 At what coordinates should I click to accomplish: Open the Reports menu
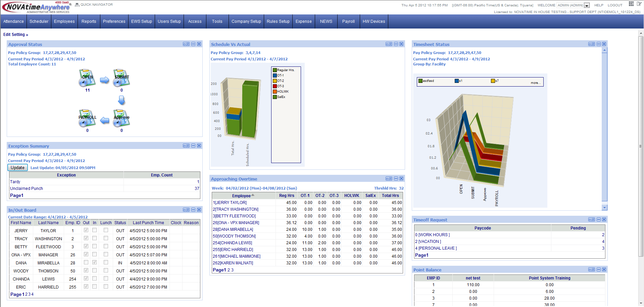(x=89, y=21)
